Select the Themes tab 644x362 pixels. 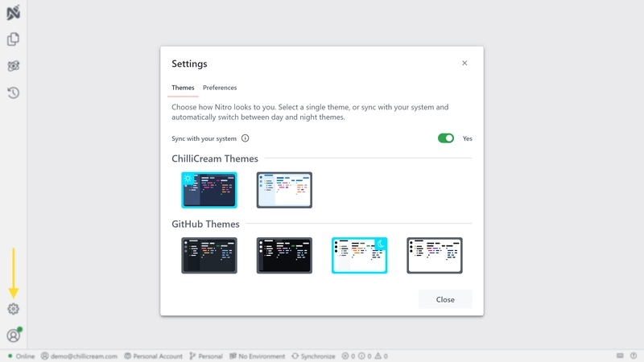coord(183,88)
